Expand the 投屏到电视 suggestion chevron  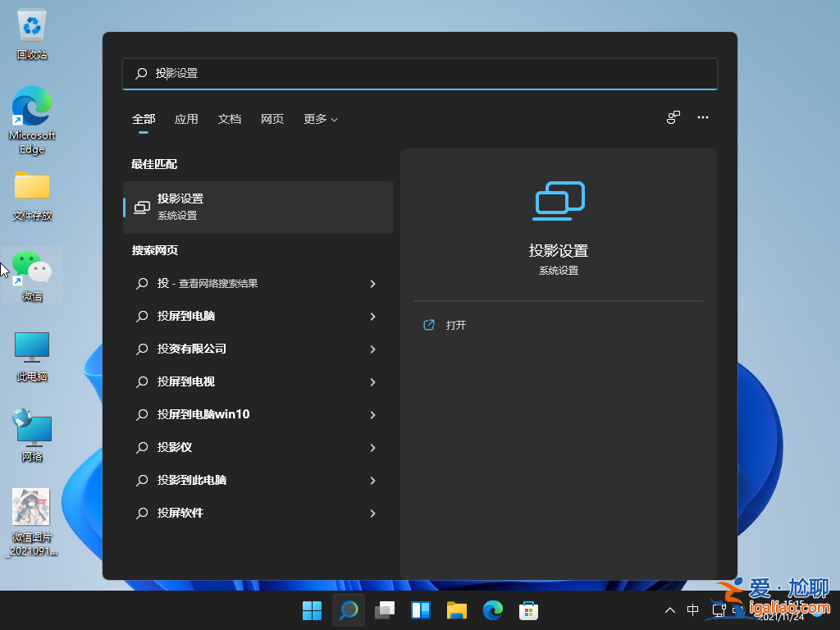pos(373,382)
